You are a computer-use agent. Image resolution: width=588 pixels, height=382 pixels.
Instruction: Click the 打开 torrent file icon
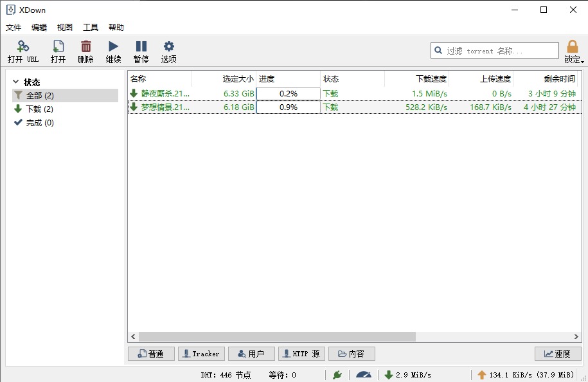58,47
